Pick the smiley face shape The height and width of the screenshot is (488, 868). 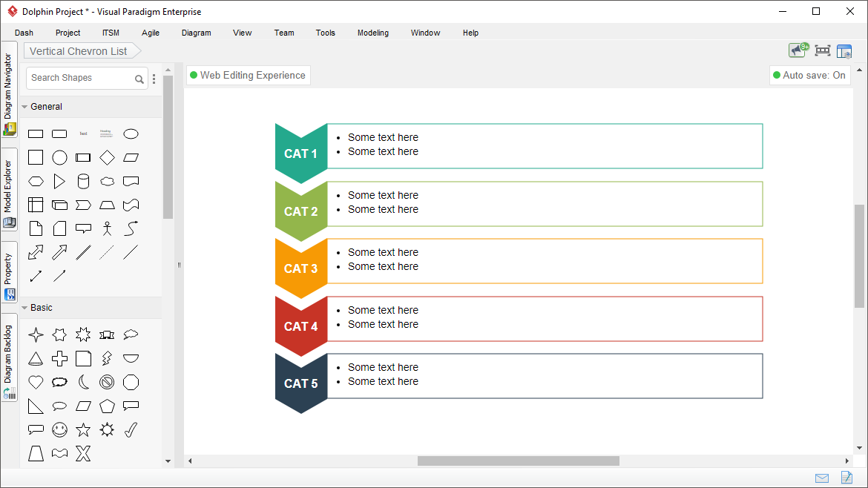[59, 430]
